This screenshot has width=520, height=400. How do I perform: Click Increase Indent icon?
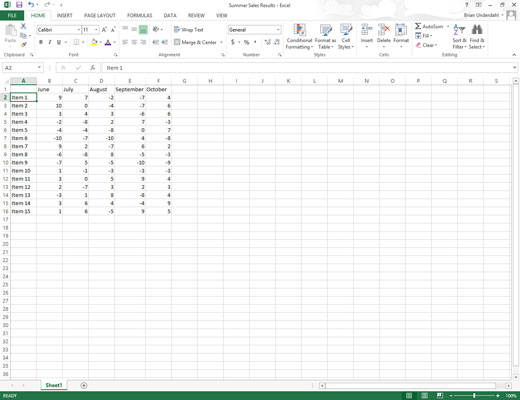click(x=165, y=42)
